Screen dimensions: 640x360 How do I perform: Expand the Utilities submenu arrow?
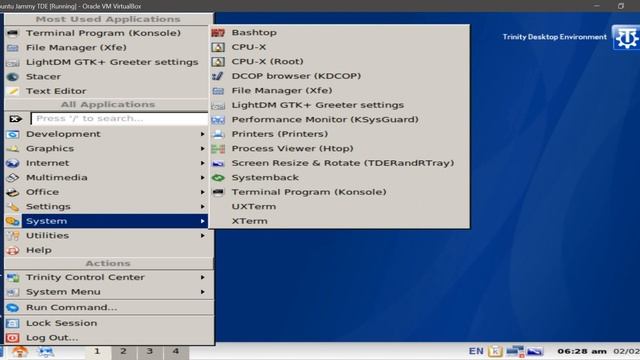coord(202,236)
